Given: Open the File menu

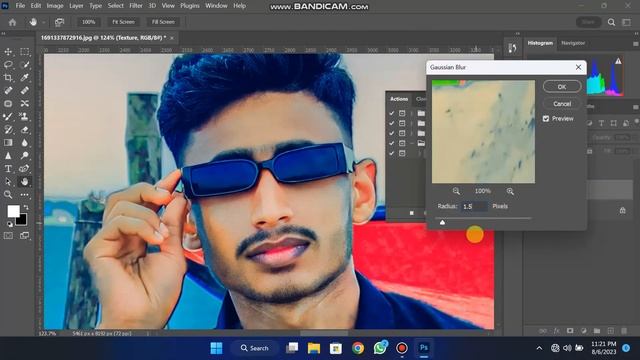Looking at the screenshot, I should tap(20, 6).
